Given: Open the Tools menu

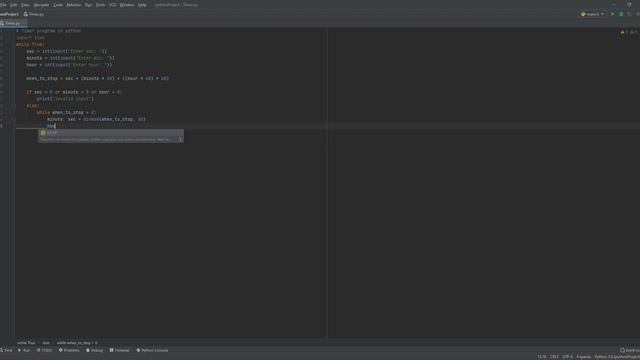Looking at the screenshot, I should 100,5.
